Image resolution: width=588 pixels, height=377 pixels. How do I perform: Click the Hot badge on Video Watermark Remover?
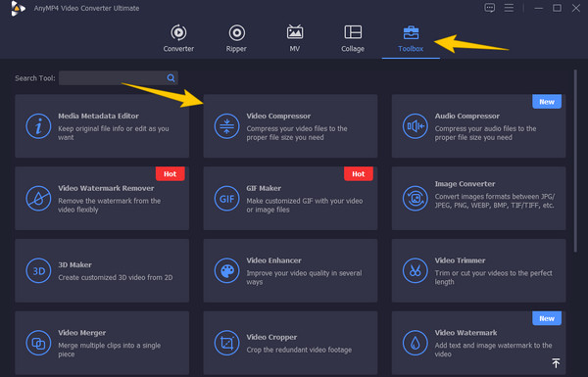click(170, 174)
